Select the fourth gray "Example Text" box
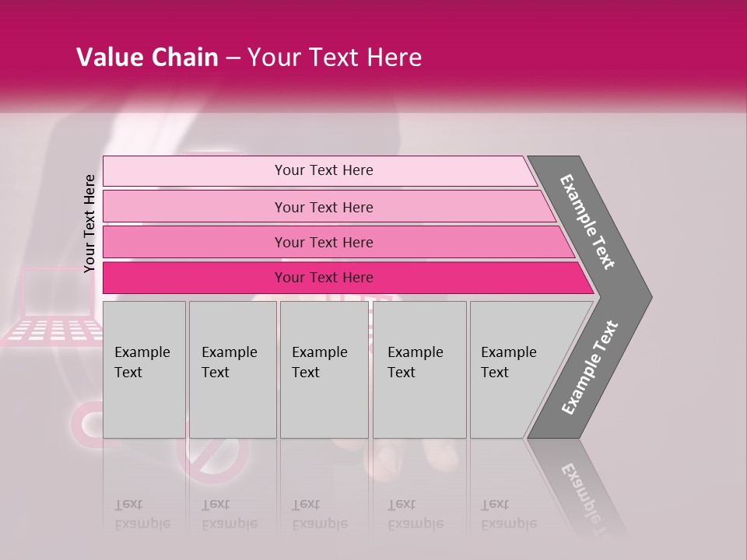747x560 pixels. click(419, 369)
